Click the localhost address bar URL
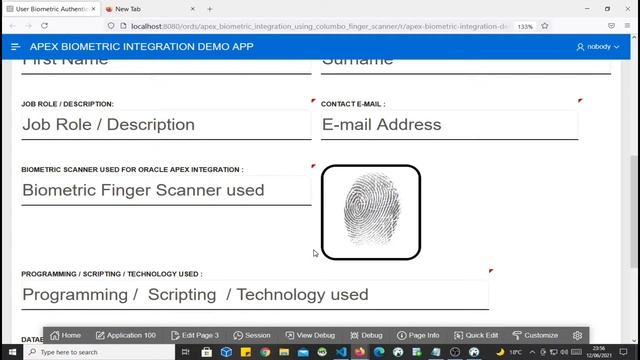This screenshot has height=360, width=640. tap(318, 26)
